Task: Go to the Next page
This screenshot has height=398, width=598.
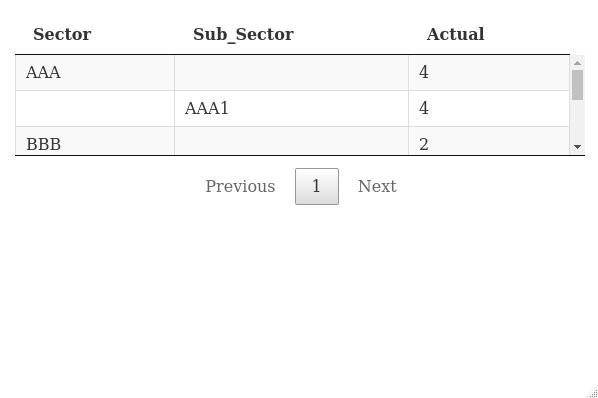Action: click(377, 186)
